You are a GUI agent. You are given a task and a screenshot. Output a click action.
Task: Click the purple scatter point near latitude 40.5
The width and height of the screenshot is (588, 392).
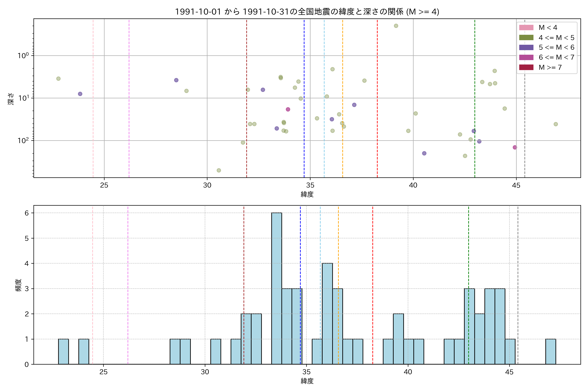pyautogui.click(x=424, y=153)
